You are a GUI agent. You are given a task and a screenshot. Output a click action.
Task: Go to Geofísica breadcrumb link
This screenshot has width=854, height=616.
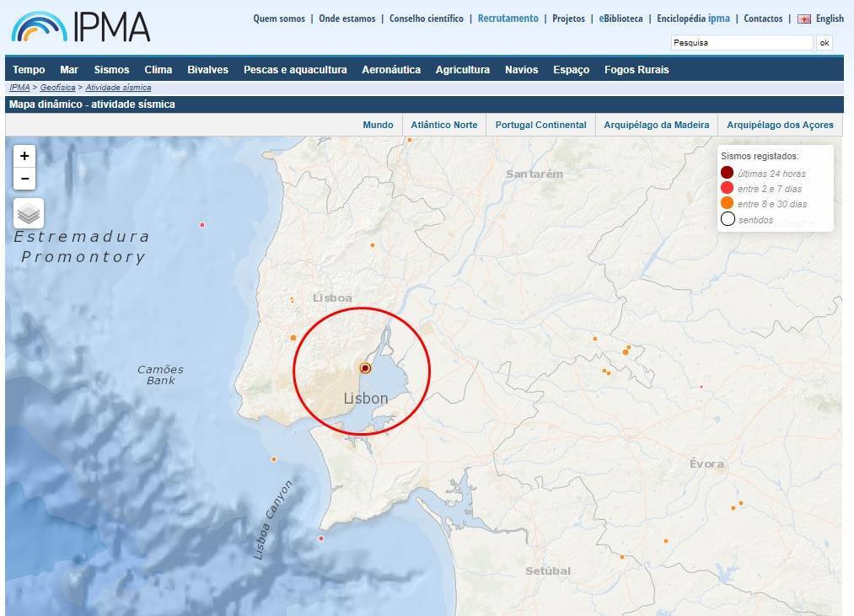click(58, 88)
